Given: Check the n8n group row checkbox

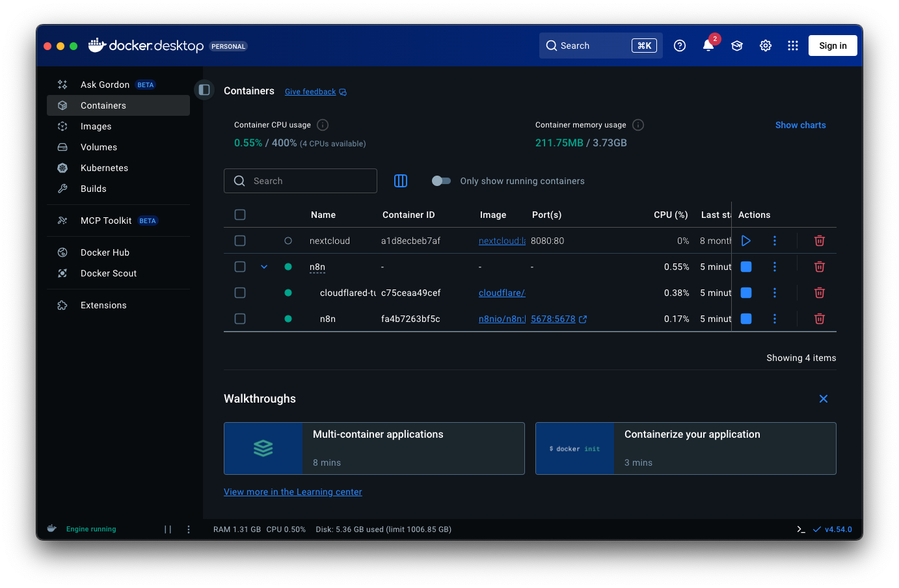Looking at the screenshot, I should pos(240,267).
